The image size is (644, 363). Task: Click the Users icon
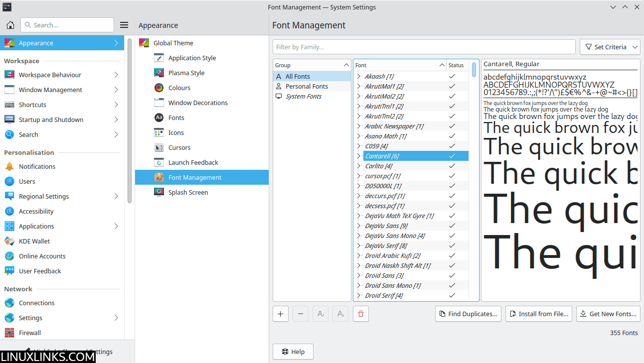[9, 181]
